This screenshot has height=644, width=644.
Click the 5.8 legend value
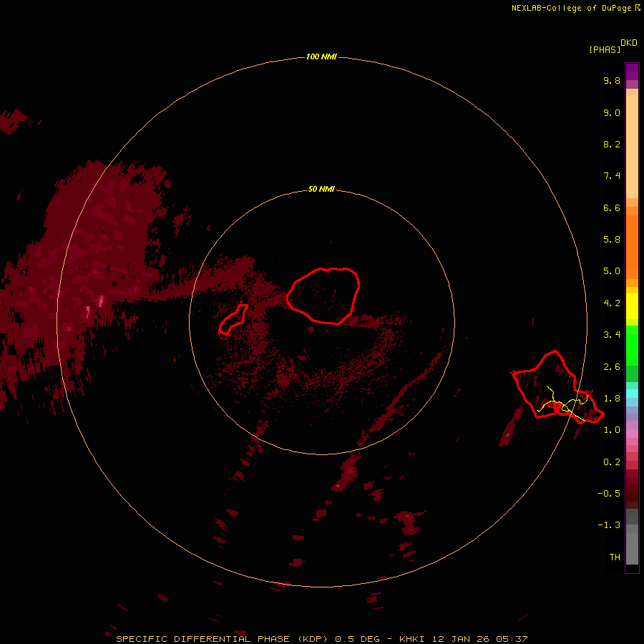click(x=612, y=240)
